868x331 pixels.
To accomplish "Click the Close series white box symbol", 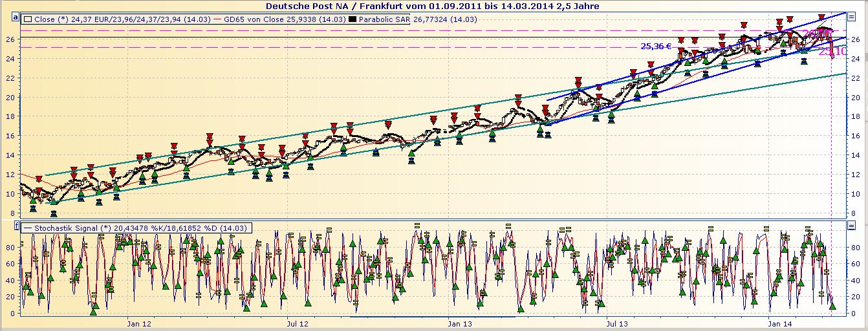I will click(x=28, y=19).
